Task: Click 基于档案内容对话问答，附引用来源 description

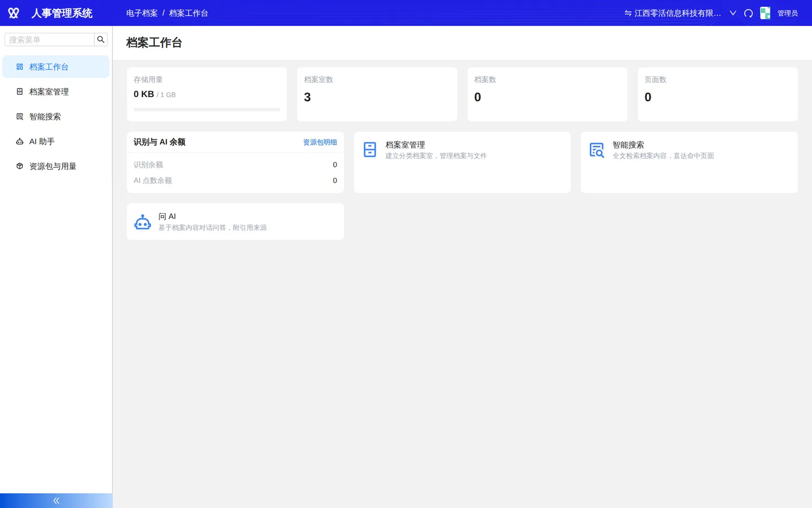Action: click(213, 227)
